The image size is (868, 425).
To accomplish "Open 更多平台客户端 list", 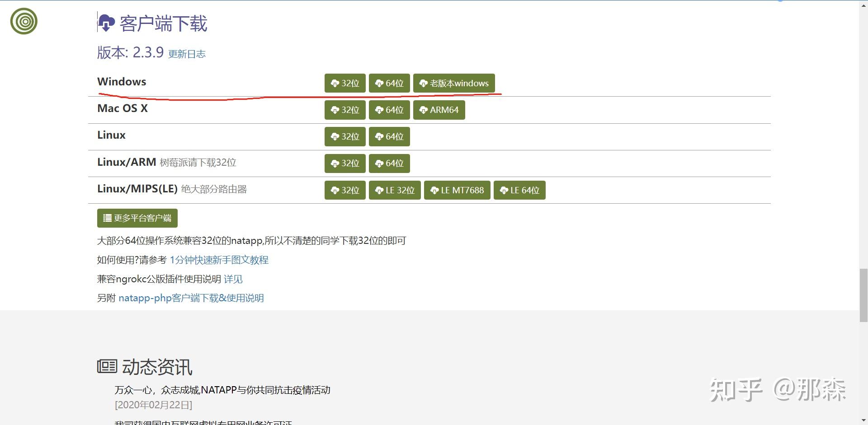I will tap(137, 218).
